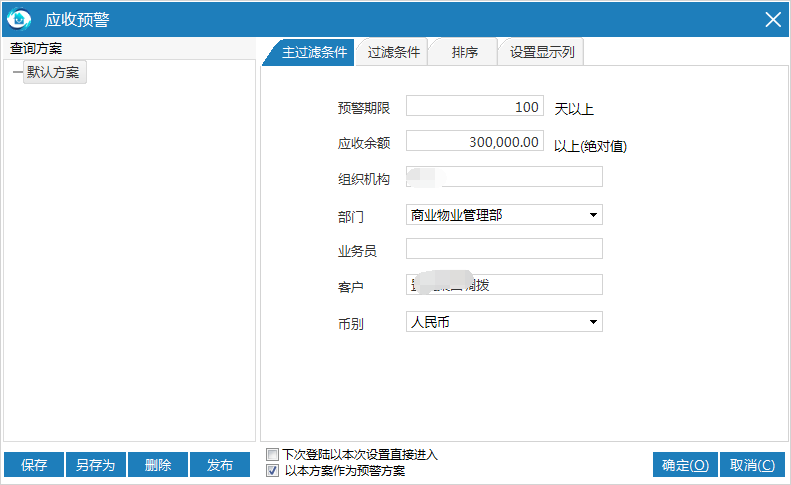791x485 pixels.
Task: Select the 默认方案 query scheme
Action: [54, 72]
